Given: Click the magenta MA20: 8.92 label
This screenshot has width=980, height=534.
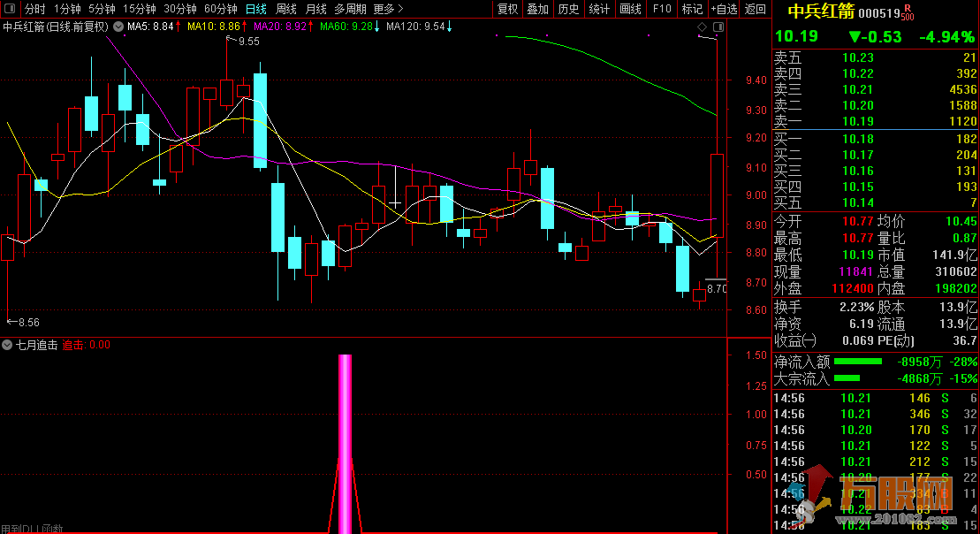Looking at the screenshot, I should coord(280,27).
